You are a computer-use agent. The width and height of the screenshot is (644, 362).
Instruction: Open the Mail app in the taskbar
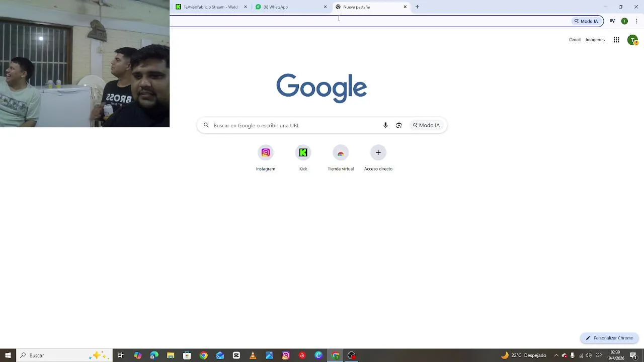pos(220,355)
